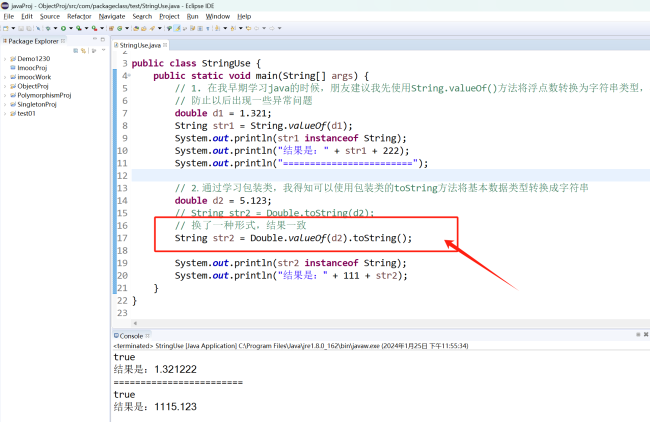Click the Save toolbar icon
Screen dimensions: 650x422
21,28
